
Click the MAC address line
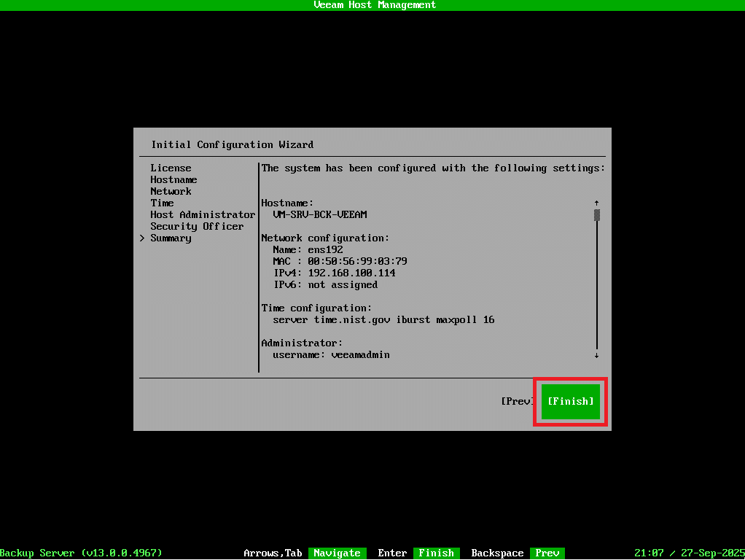coord(340,261)
